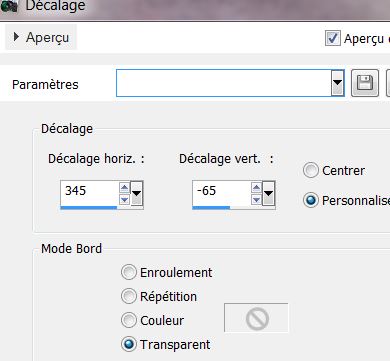Select the Transparent edge mode option
390x361 pixels.
tap(129, 344)
